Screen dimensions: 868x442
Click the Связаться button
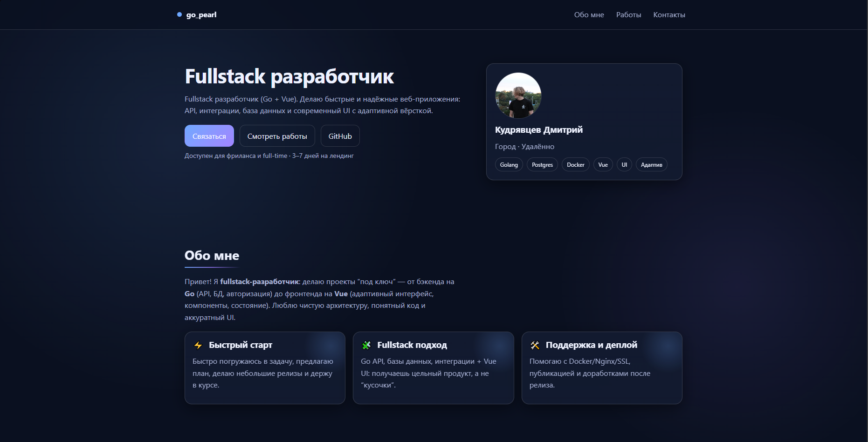click(x=209, y=136)
